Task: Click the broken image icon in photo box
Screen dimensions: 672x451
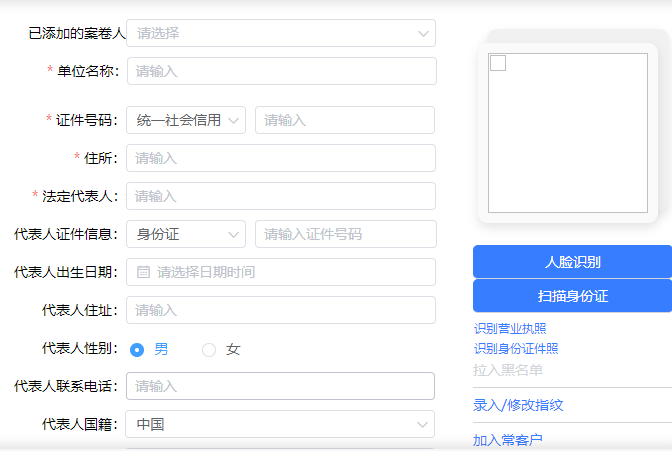Action: point(498,63)
